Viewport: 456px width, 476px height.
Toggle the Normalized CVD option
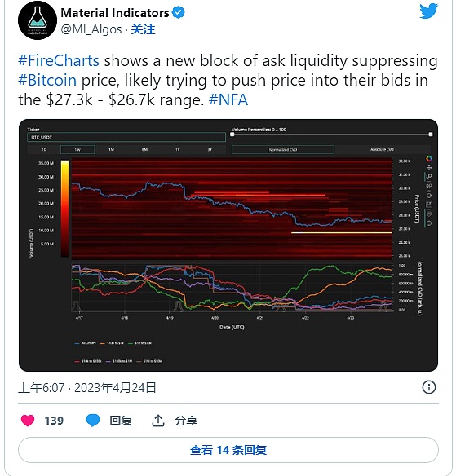[283, 149]
